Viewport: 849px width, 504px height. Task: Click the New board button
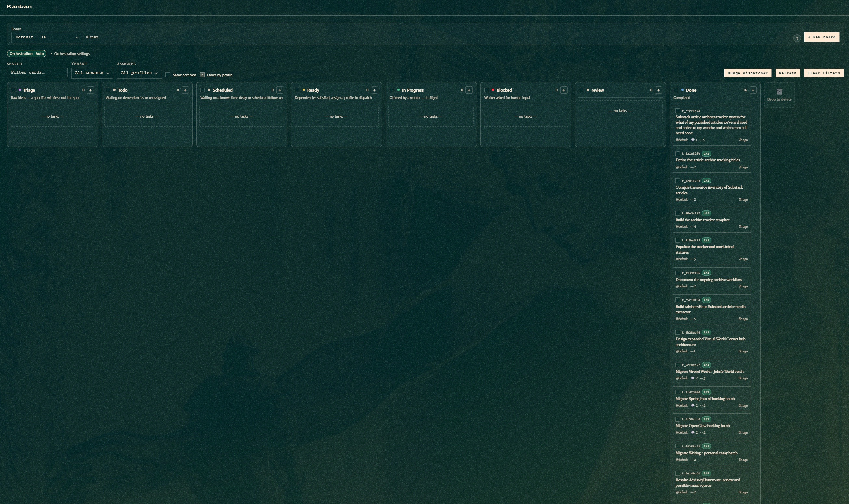821,37
